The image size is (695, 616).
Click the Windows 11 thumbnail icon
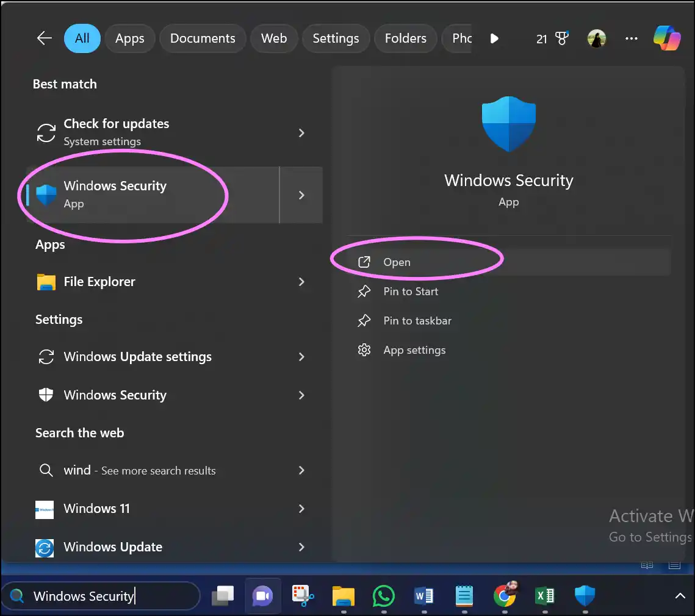pos(45,510)
